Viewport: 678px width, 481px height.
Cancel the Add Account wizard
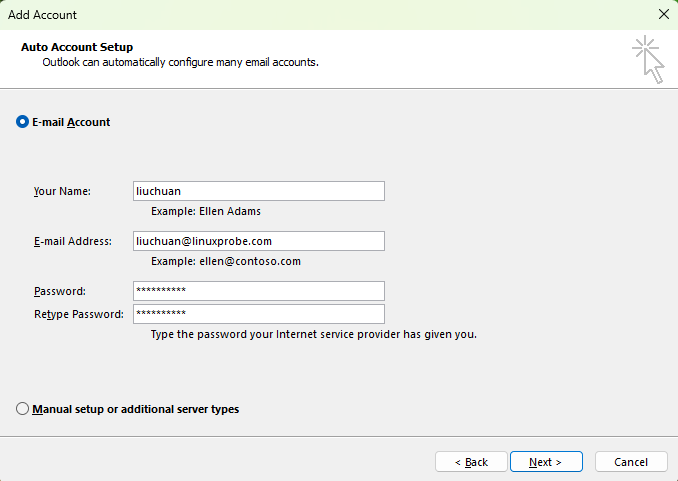pos(631,462)
